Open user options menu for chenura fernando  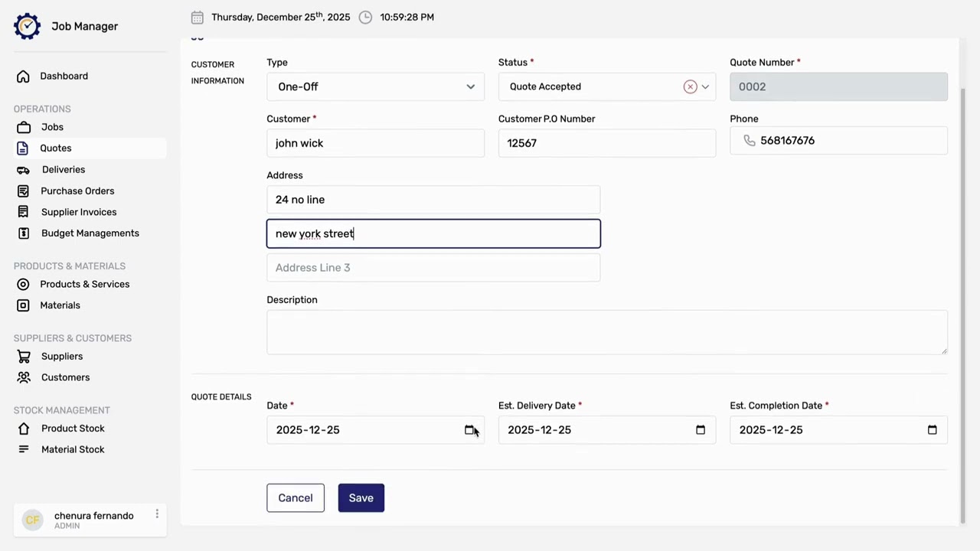(x=157, y=514)
